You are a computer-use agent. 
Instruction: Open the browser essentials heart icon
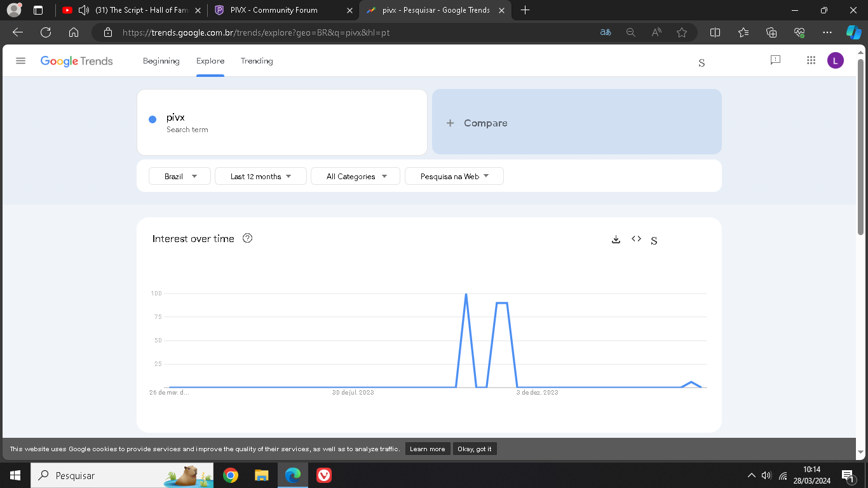(x=799, y=32)
